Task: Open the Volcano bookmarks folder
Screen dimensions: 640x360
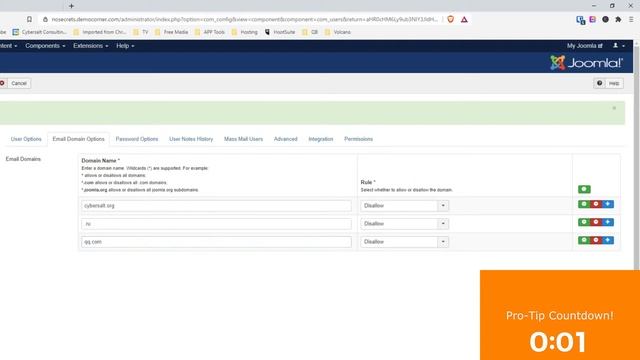Action: point(338,32)
